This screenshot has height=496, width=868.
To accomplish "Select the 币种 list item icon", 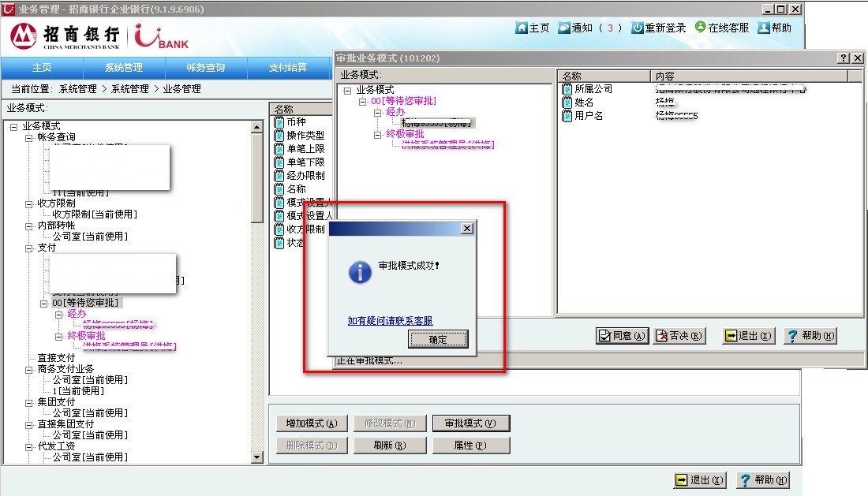I will [x=279, y=122].
